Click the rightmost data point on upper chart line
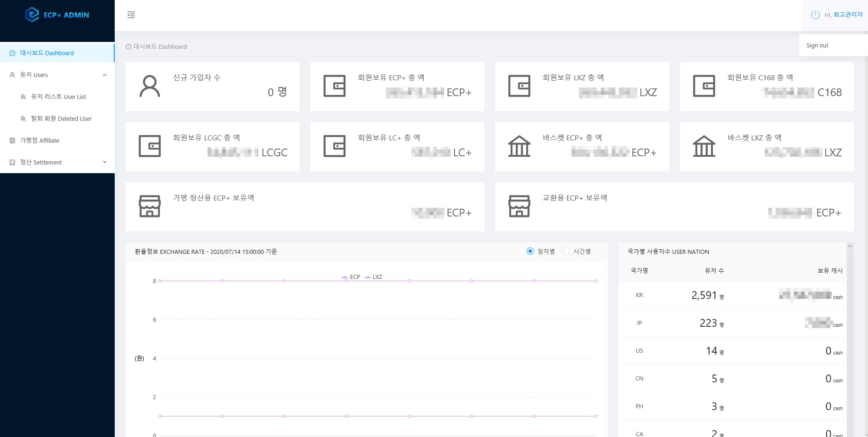868x437 pixels. 596,281
